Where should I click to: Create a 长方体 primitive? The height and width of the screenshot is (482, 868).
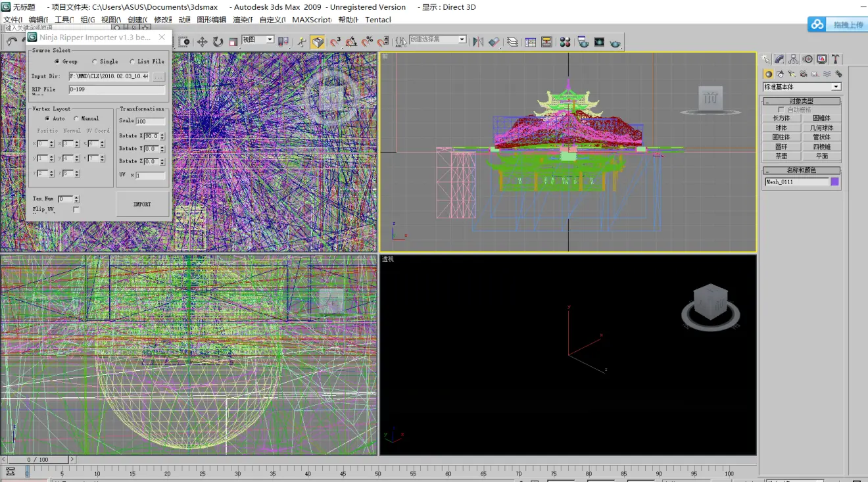pyautogui.click(x=781, y=118)
